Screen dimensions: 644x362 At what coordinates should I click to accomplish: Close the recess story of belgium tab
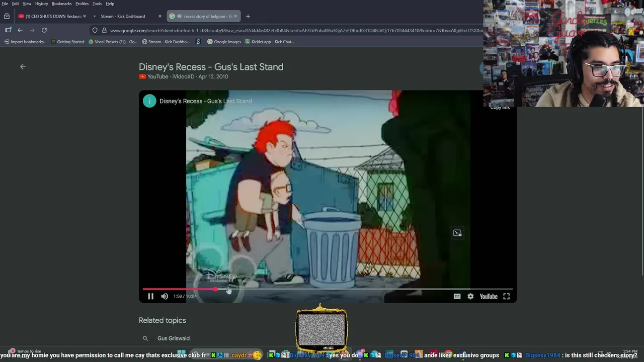[x=235, y=16]
